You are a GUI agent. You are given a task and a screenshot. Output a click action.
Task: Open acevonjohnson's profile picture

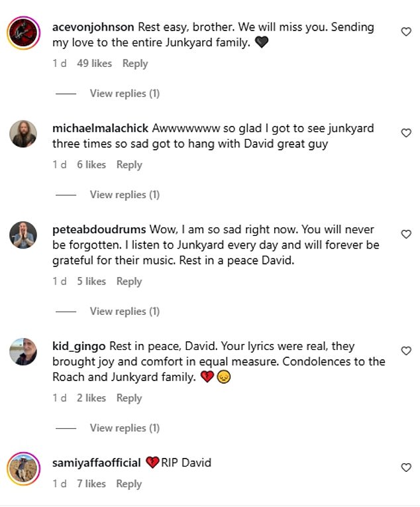(x=23, y=32)
